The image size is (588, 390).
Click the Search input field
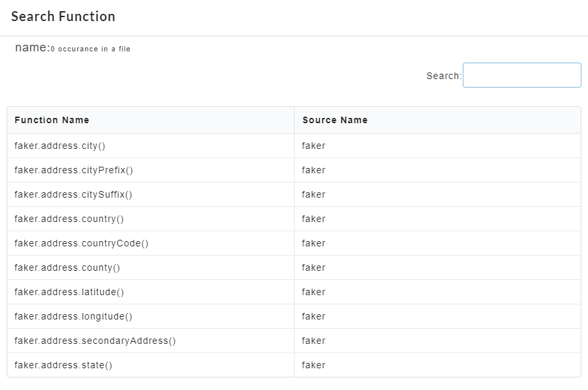521,75
